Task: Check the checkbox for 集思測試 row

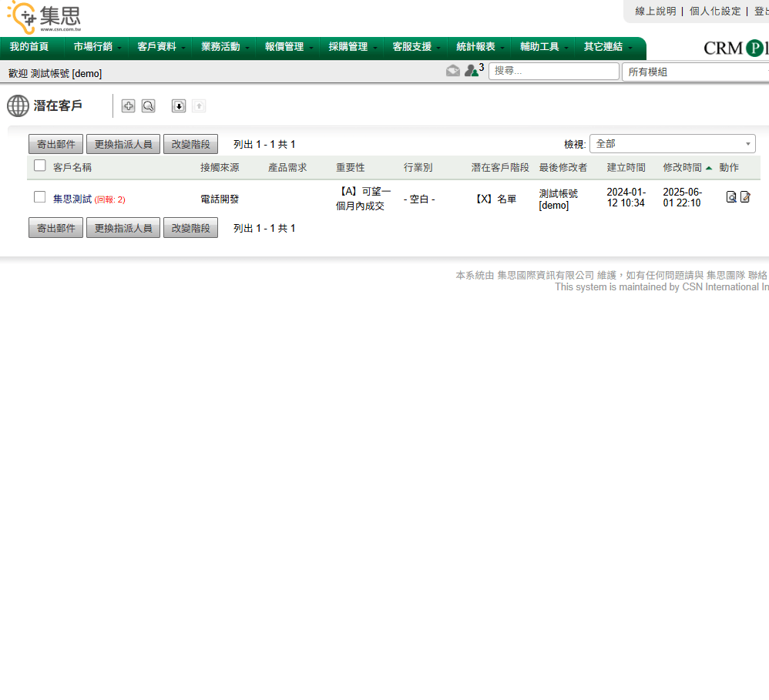Action: click(40, 197)
